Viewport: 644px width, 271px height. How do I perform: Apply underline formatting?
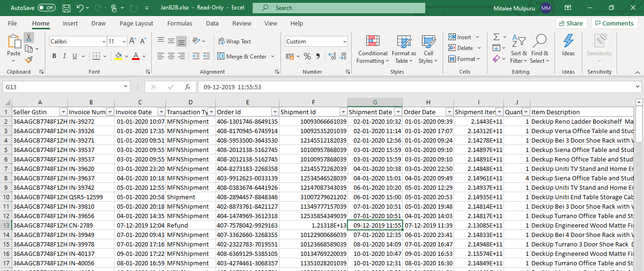click(74, 56)
